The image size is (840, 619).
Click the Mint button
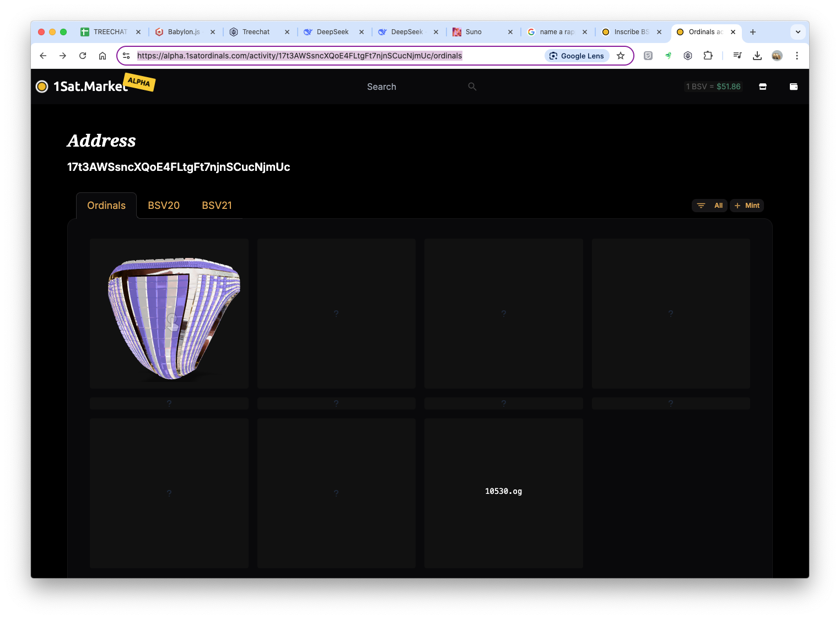click(747, 206)
